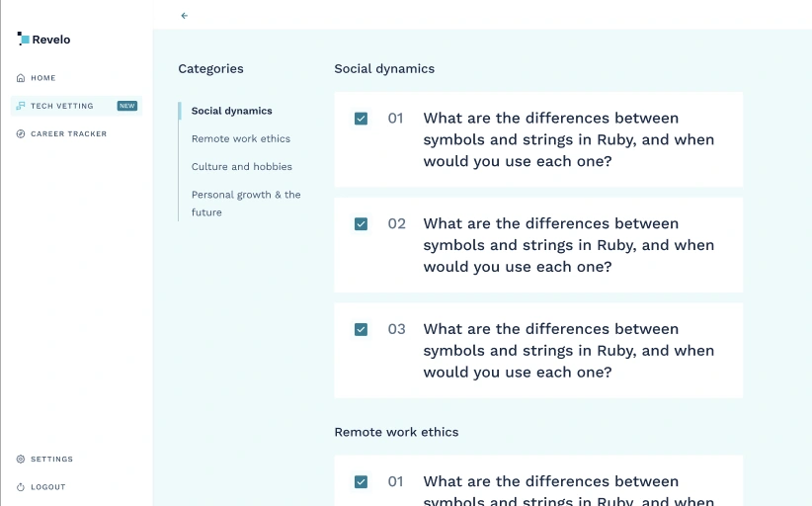Open Personal growth & the future category
812x506 pixels.
[x=246, y=203]
